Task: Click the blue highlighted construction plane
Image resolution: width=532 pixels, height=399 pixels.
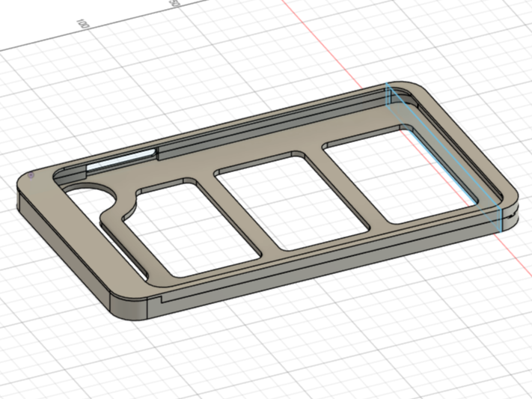Action: coord(444,156)
